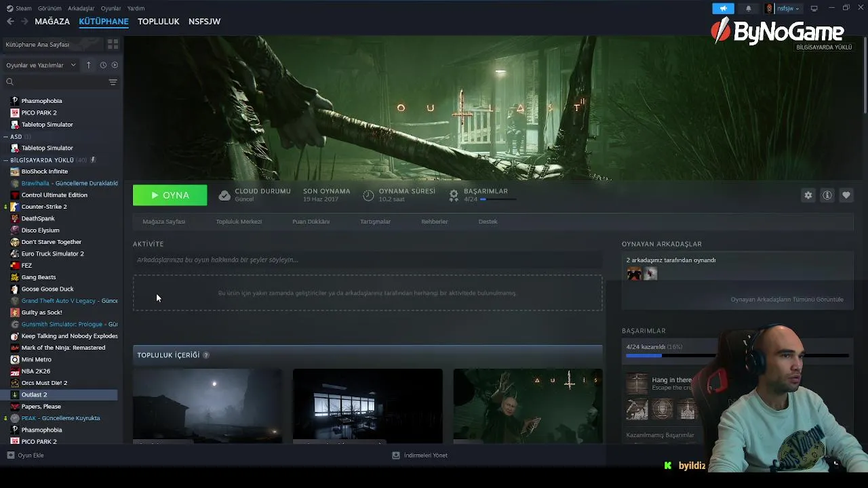Viewport: 868px width, 488px height.
Task: Open the dark classroom community screenshot thumbnail
Action: 368,406
